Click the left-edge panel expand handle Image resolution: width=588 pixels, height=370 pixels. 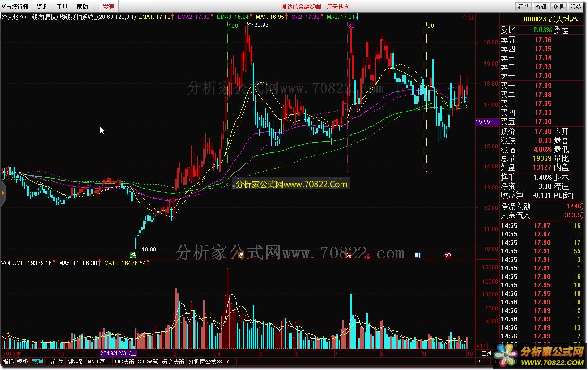[x=2, y=193]
